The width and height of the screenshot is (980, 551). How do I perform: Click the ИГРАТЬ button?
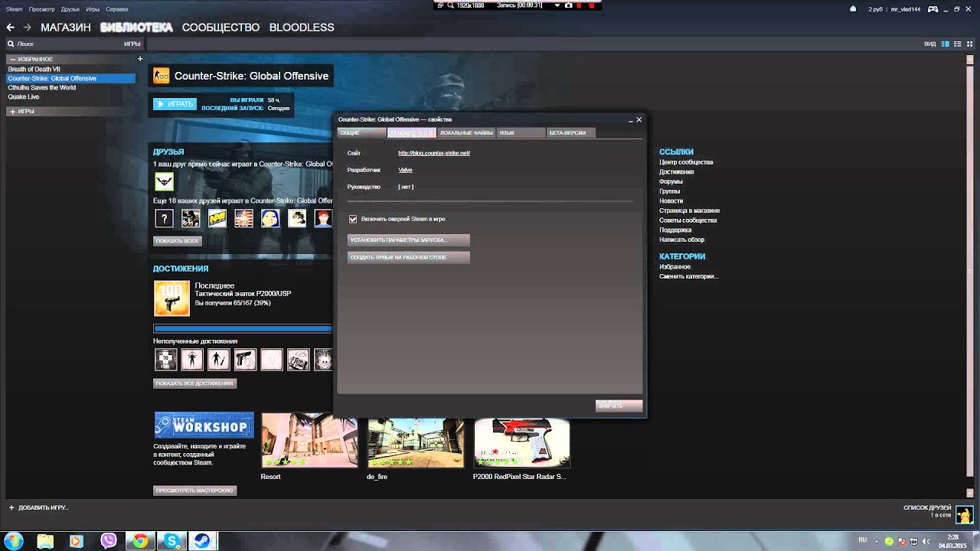(x=175, y=104)
